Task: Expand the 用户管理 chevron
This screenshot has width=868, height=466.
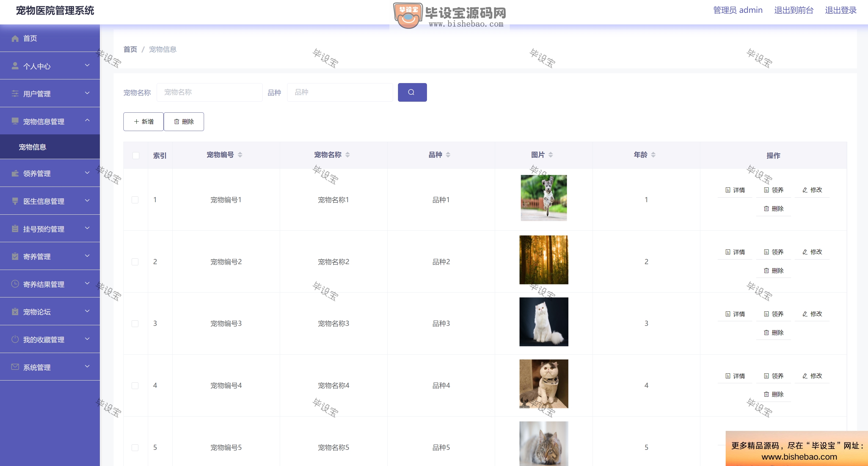Action: point(87,93)
